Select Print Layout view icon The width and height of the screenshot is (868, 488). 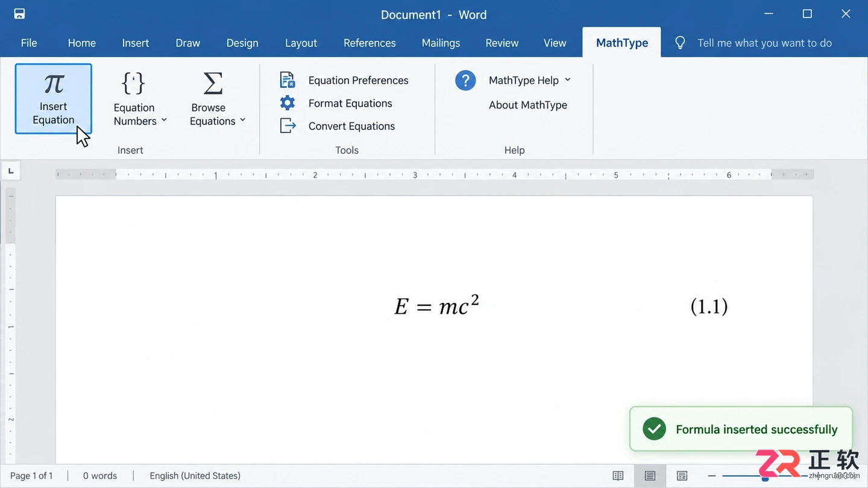click(x=650, y=476)
